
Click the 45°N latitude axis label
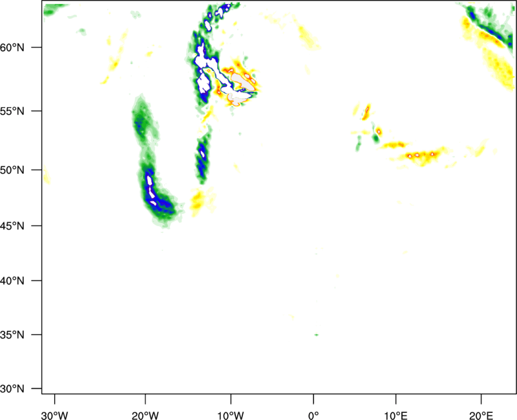point(12,226)
